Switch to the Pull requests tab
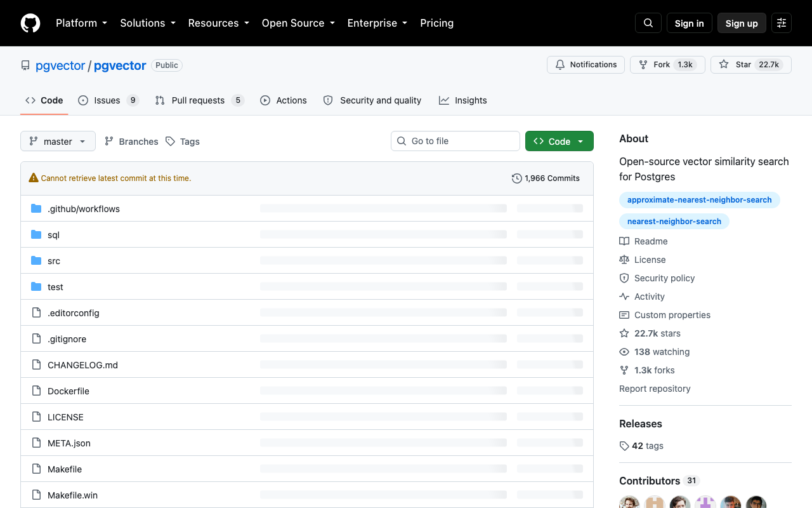The height and width of the screenshot is (508, 812). [199, 100]
